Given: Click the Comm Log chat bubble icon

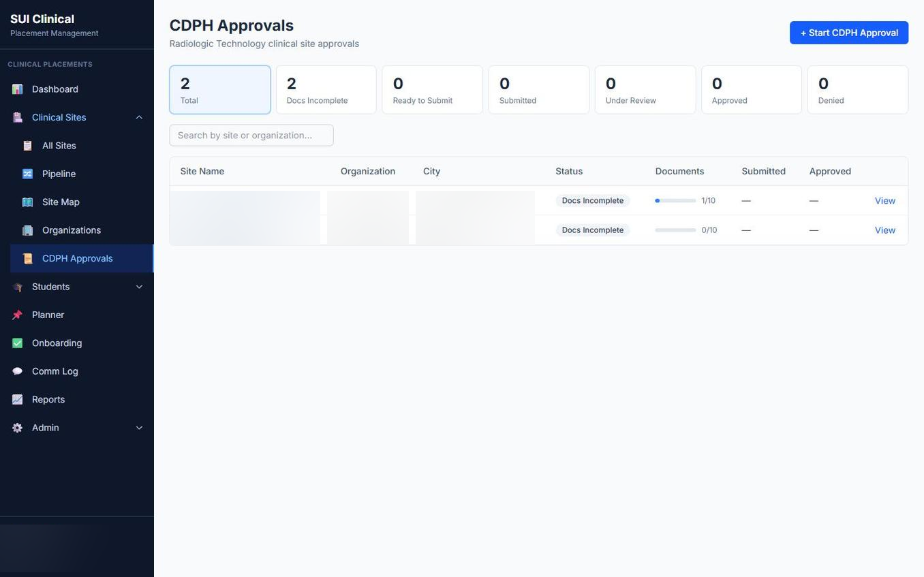Looking at the screenshot, I should point(16,371).
